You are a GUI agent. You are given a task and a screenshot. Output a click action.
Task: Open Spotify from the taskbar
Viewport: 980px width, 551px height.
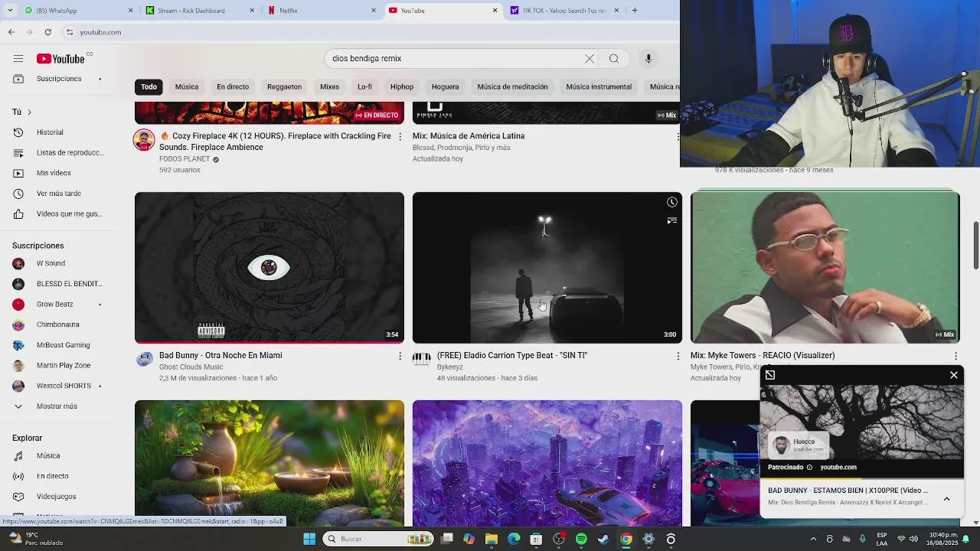(581, 539)
